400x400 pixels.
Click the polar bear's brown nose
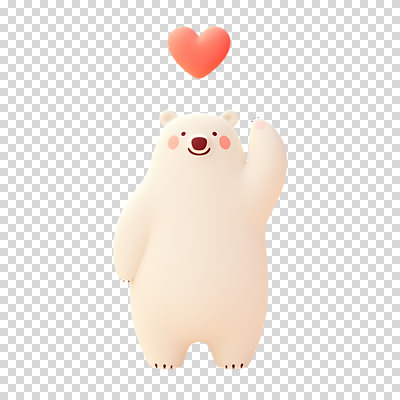199,143
